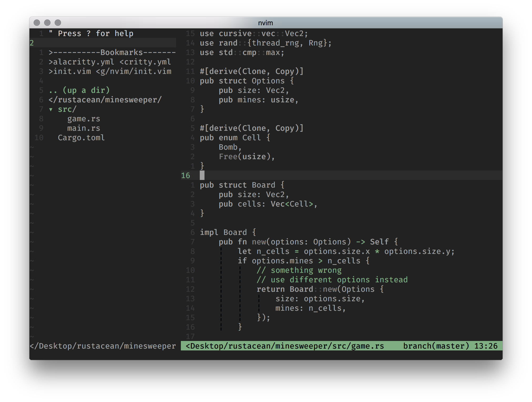Open the alacritty.yml bookmark
Viewport: 532px width, 402px height.
tap(110, 62)
